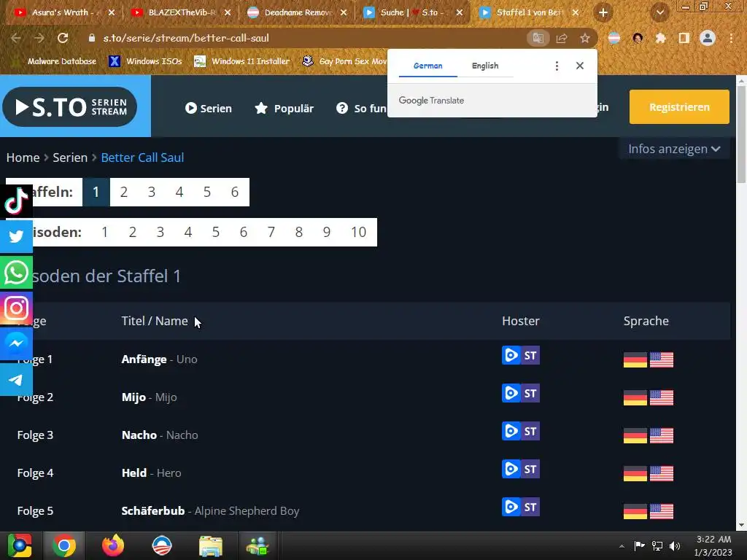Open file explorer from the taskbar

point(211,545)
